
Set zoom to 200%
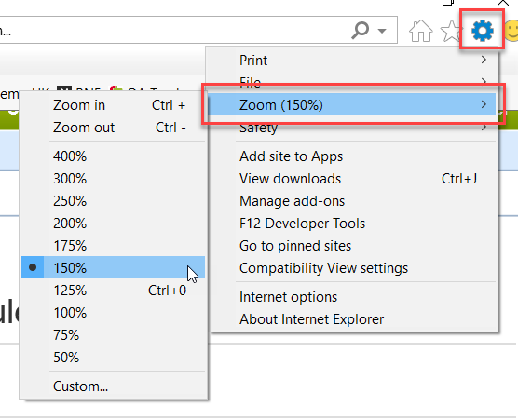click(114, 224)
